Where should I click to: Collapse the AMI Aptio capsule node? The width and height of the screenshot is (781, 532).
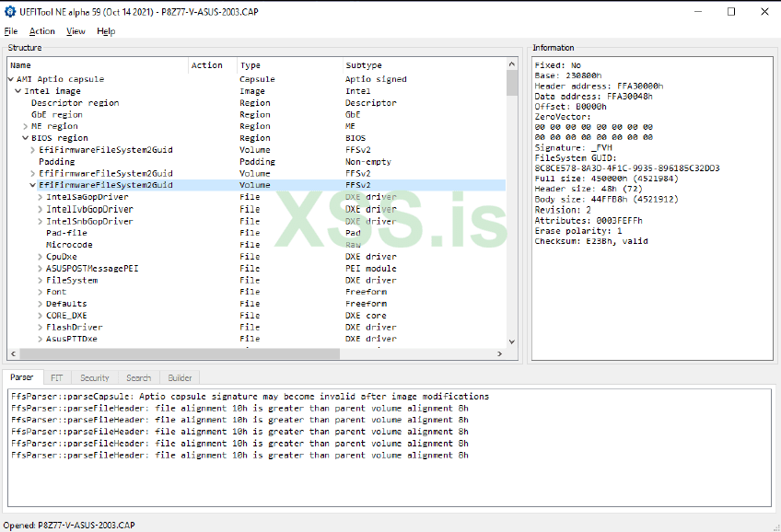tap(11, 79)
